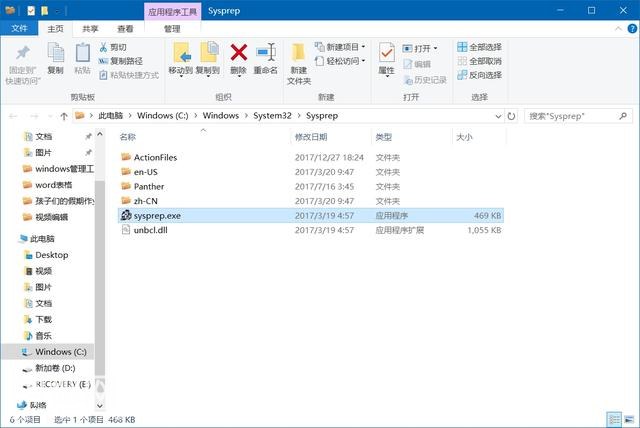The height and width of the screenshot is (428, 640).
Task: Click Application Tools (应用程序工具) contextual tab
Action: [x=172, y=11]
